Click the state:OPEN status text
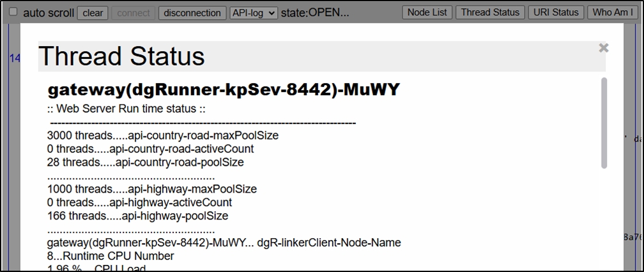 (315, 13)
